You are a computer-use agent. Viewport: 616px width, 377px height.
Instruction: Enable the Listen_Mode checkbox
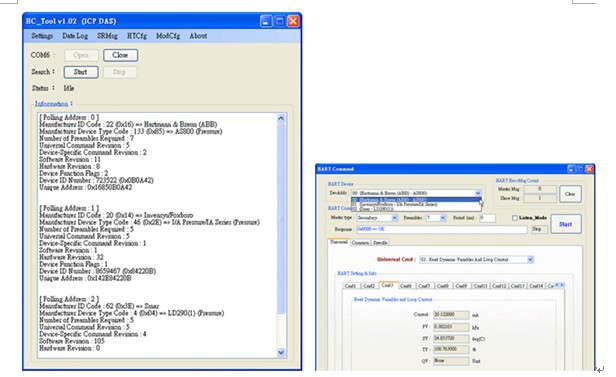[515, 218]
